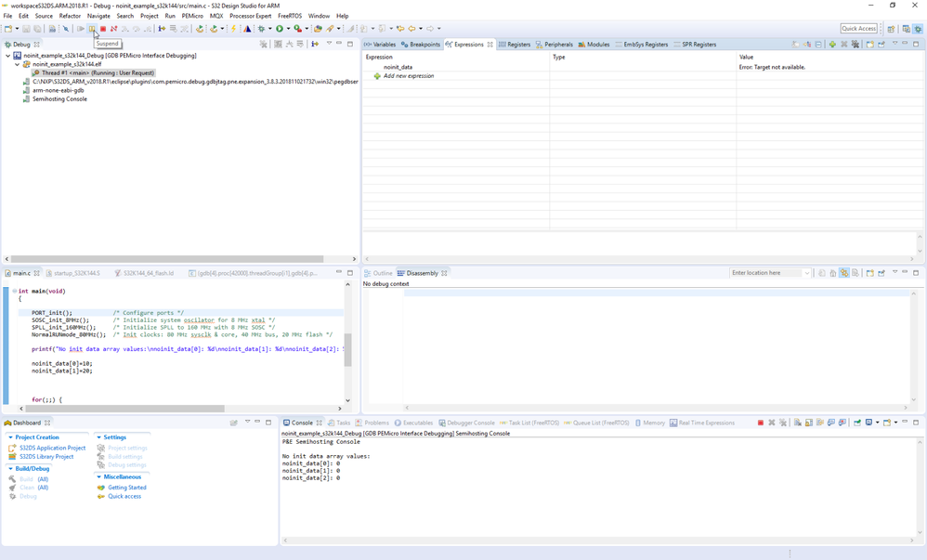Image resolution: width=927 pixels, height=560 pixels.
Task: Open the Quick Access search field
Action: (859, 29)
